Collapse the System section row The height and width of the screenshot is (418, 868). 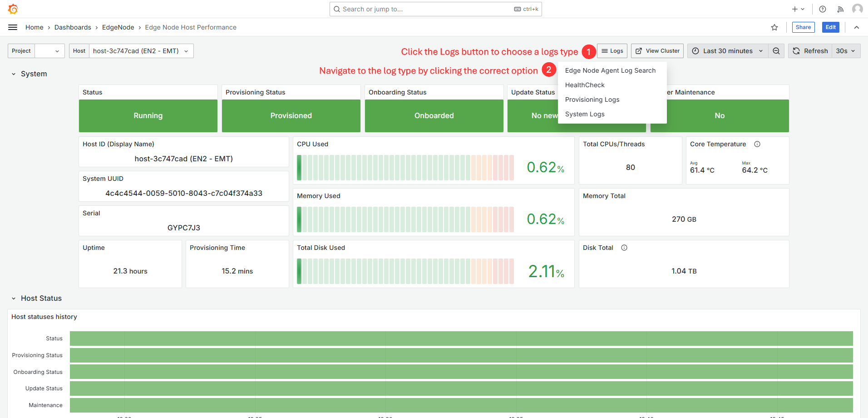[x=14, y=74]
